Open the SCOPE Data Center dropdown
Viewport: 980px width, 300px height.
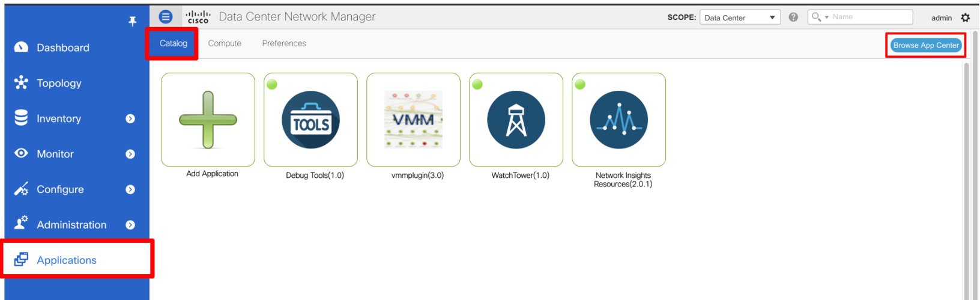740,17
